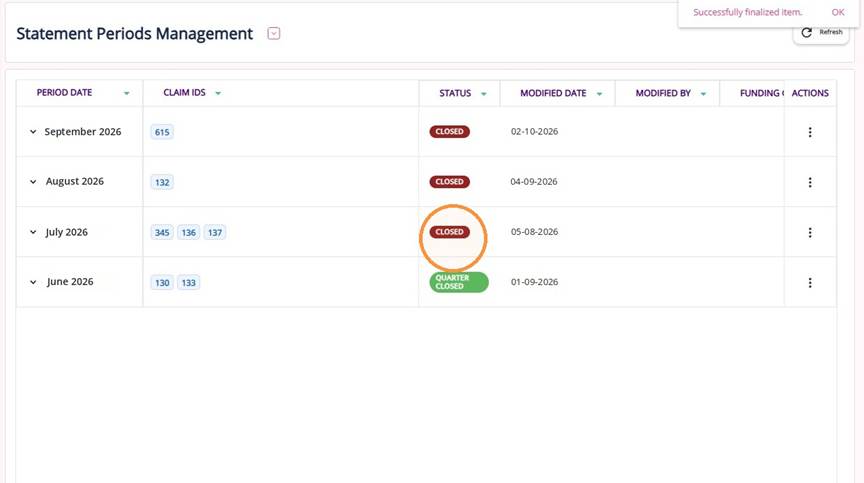The width and height of the screenshot is (864, 483).
Task: Click the Closed status badge for August 2026
Action: pos(450,182)
